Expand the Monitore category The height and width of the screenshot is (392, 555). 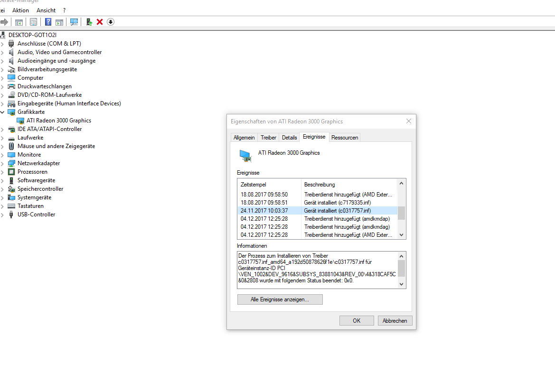[x=2, y=155]
